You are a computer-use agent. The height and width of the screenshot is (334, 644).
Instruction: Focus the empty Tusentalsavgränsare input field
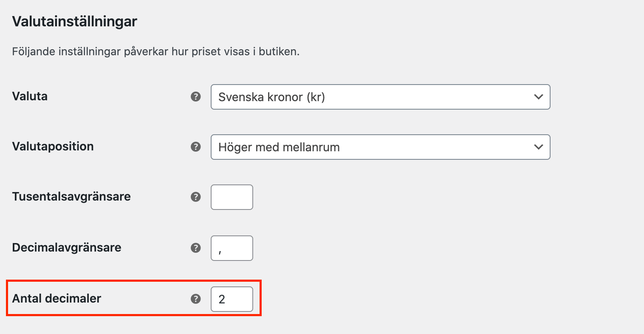click(232, 197)
